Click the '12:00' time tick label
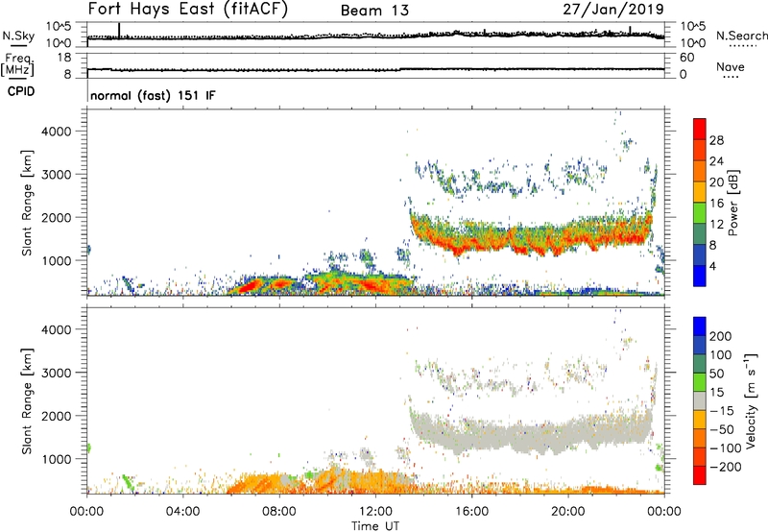Screen dimensions: 768x532 click(x=375, y=512)
